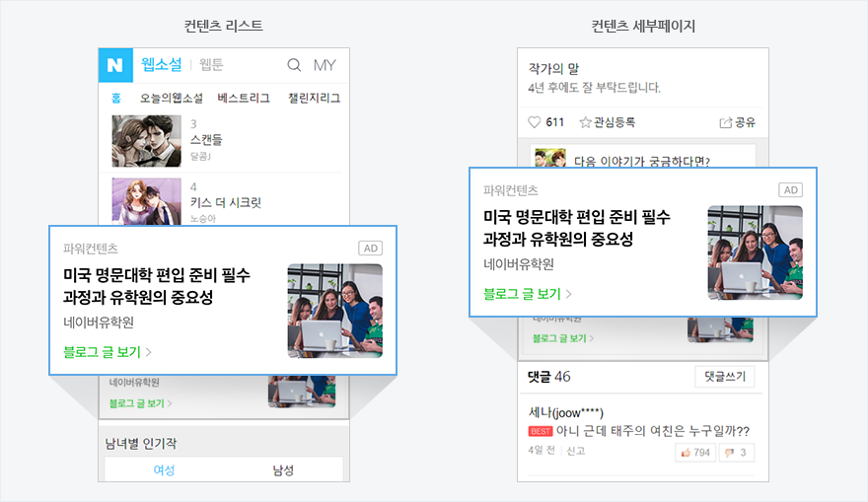Select the 여성 popularity tab
868x502 pixels.
pyautogui.click(x=164, y=469)
